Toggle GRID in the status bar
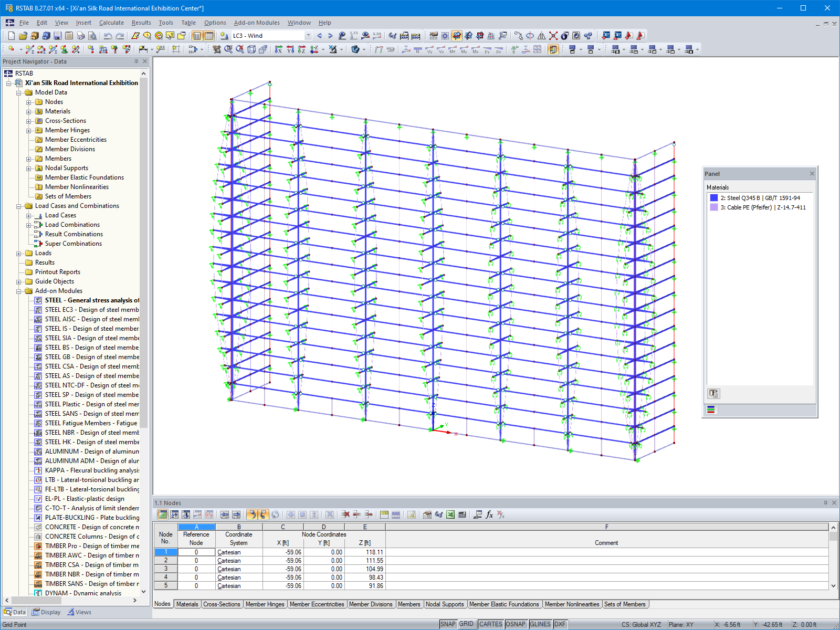 tap(466, 624)
